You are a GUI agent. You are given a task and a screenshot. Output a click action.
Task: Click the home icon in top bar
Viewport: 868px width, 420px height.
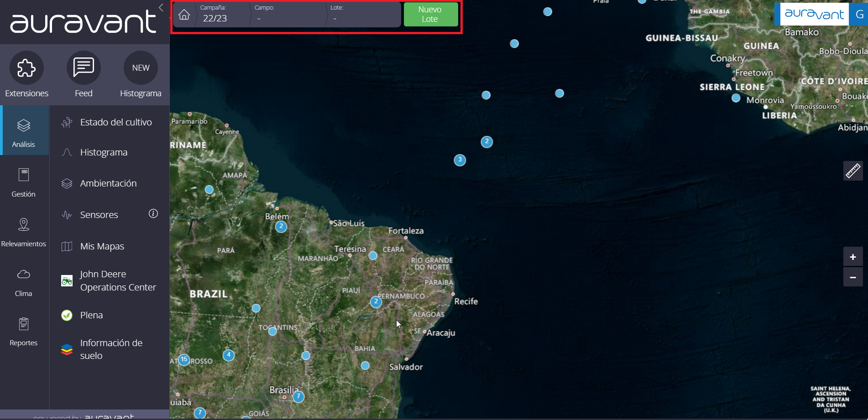tap(184, 15)
